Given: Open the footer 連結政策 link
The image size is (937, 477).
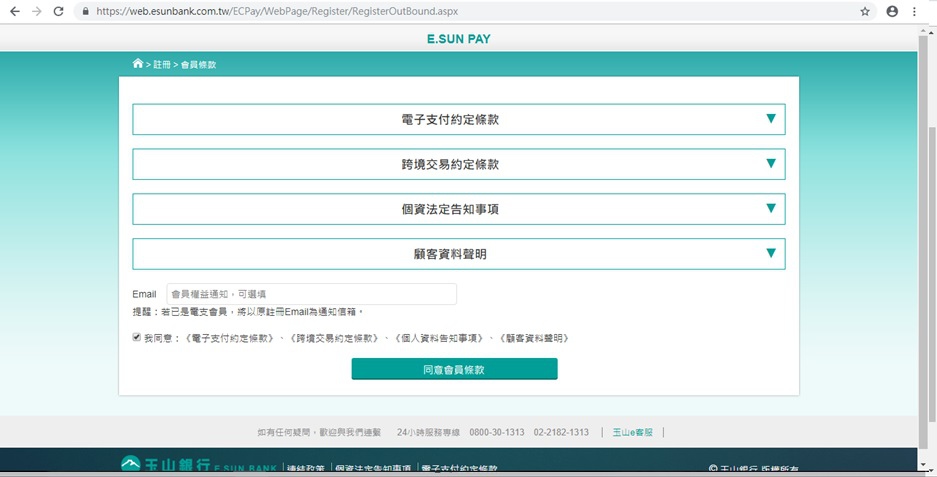Looking at the screenshot, I should pos(305,469).
